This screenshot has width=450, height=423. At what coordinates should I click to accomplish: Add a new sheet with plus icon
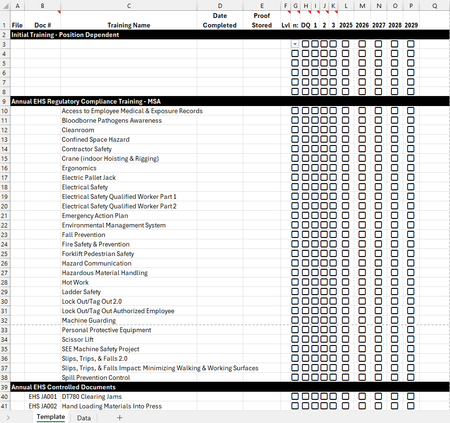click(x=119, y=417)
